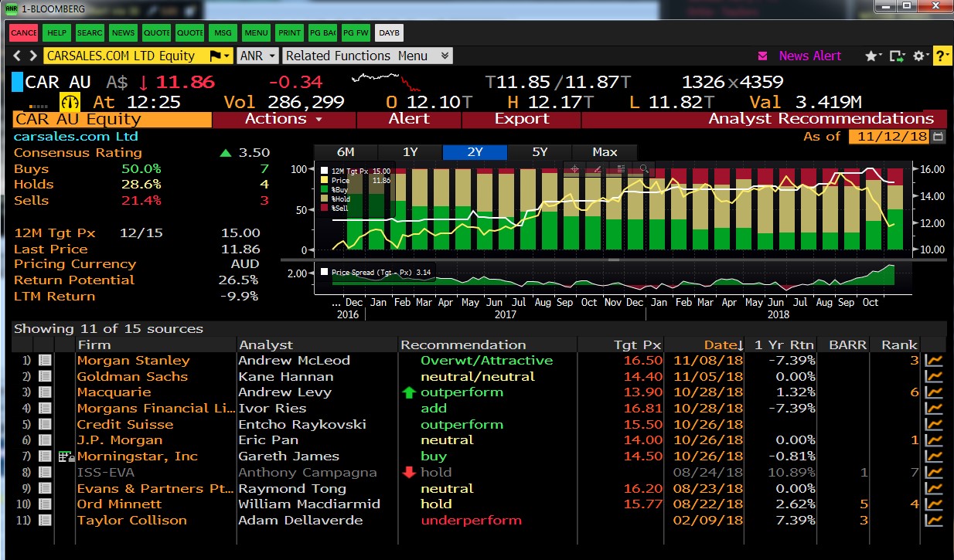954x560 pixels.
Task: Click the green HELP key button
Action: click(x=56, y=32)
